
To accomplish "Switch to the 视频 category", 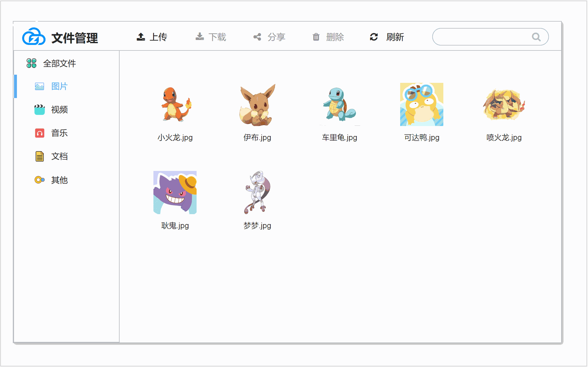I will (x=60, y=110).
